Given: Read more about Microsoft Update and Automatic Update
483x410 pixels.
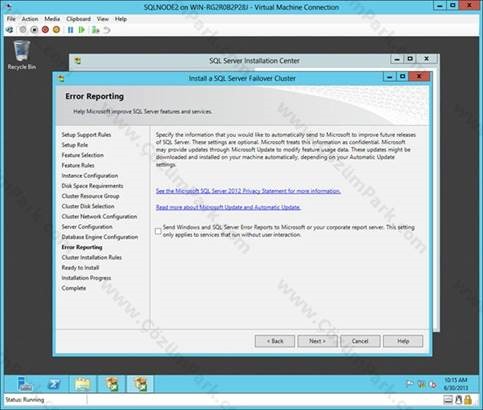Looking at the screenshot, I should [x=228, y=207].
